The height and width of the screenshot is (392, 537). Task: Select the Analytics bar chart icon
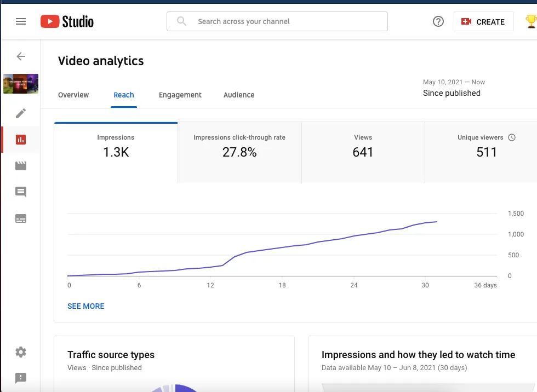tap(21, 140)
